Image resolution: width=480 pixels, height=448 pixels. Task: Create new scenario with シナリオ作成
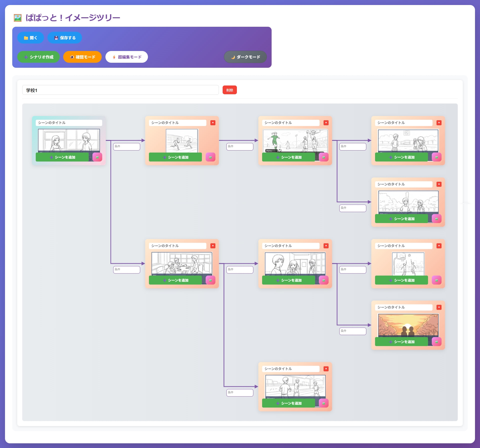coord(38,57)
